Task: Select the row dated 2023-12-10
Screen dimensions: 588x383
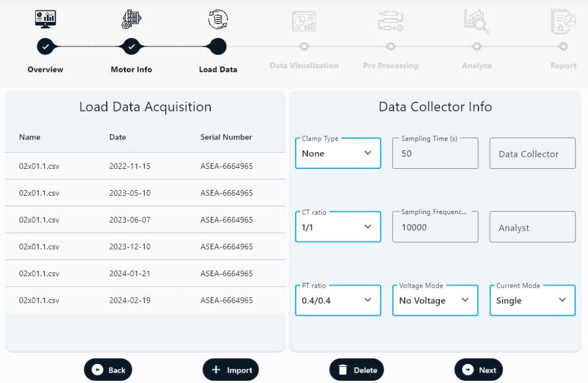Action: pyautogui.click(x=145, y=246)
